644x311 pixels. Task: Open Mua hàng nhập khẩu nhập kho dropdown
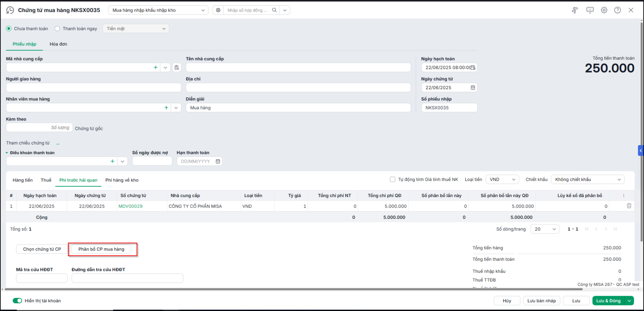point(158,10)
